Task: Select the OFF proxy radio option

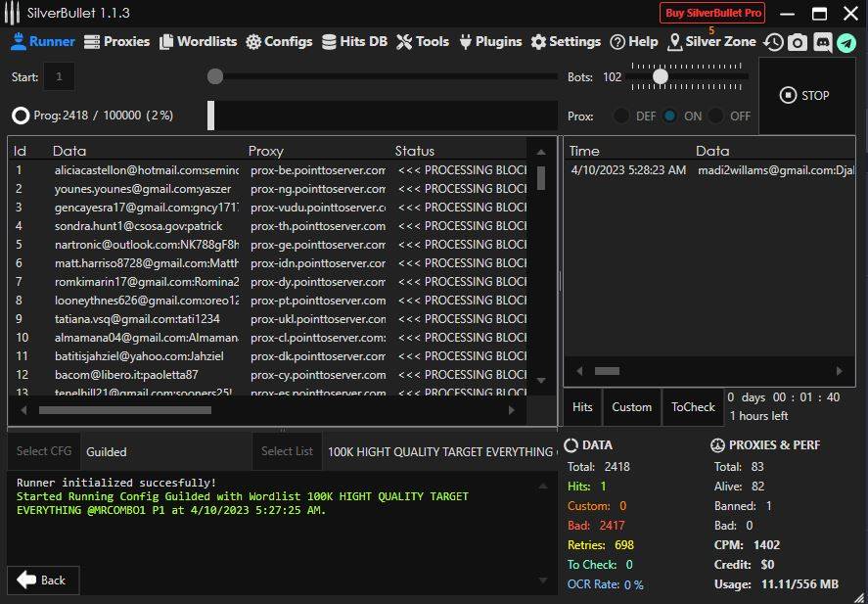Action: (x=716, y=116)
